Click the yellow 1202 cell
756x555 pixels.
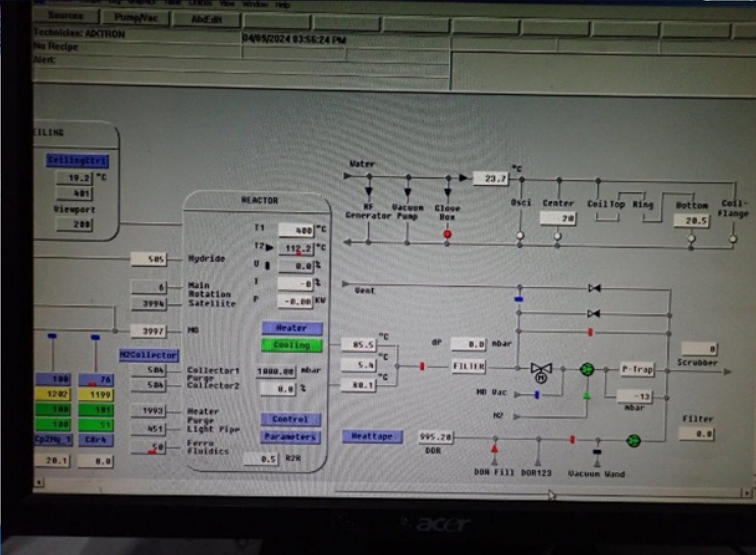(x=52, y=394)
